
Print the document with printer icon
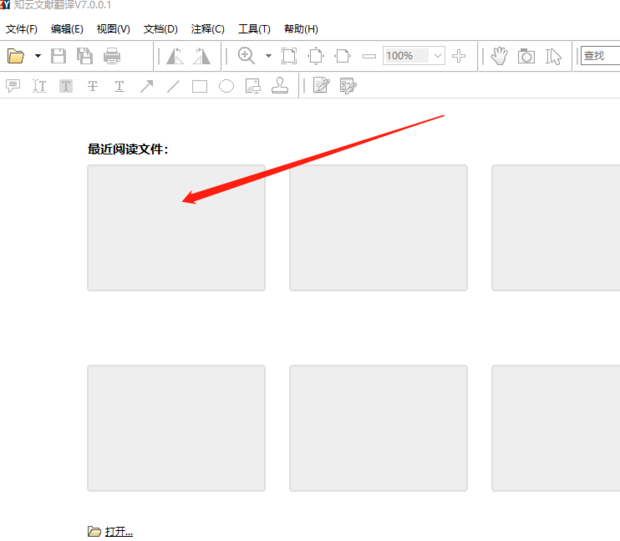[112, 56]
